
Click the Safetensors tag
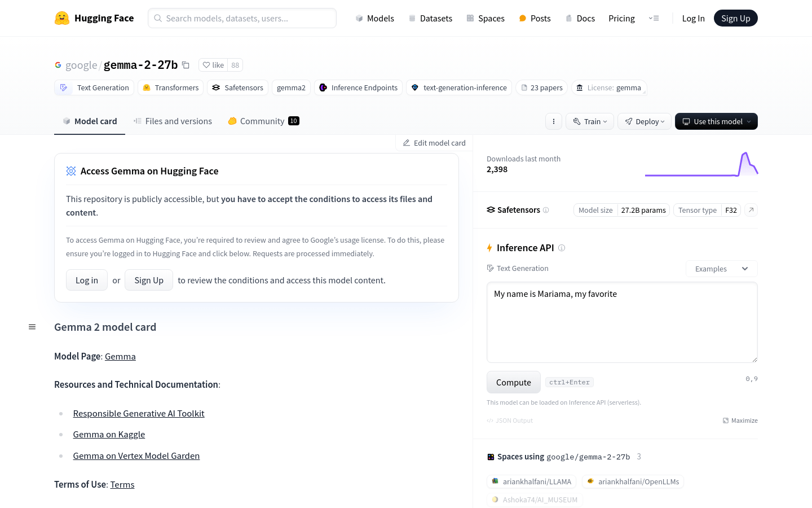[x=237, y=87]
